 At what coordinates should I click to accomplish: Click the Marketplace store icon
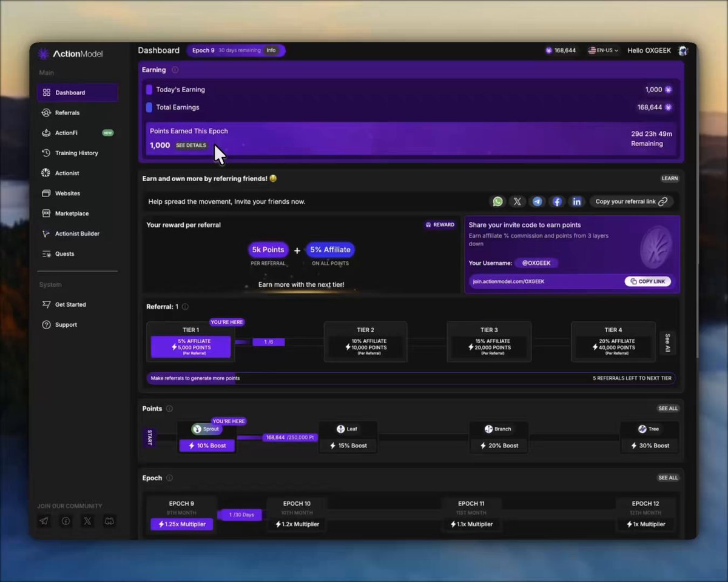pyautogui.click(x=45, y=213)
